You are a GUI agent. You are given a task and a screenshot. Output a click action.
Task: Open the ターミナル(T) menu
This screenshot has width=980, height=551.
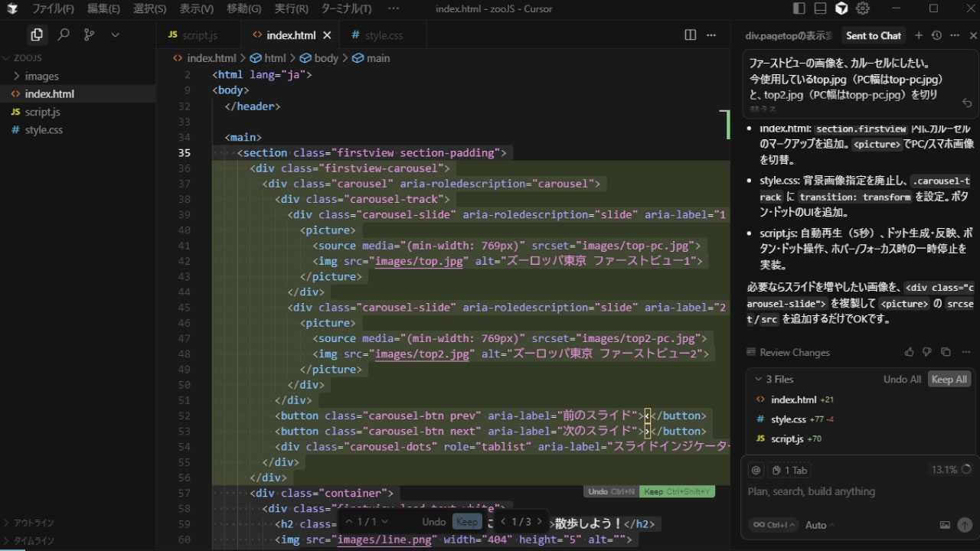(346, 8)
